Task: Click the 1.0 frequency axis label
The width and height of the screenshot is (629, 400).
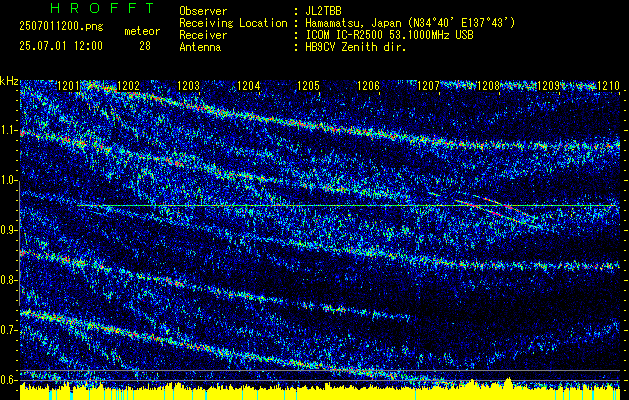Action: point(9,181)
